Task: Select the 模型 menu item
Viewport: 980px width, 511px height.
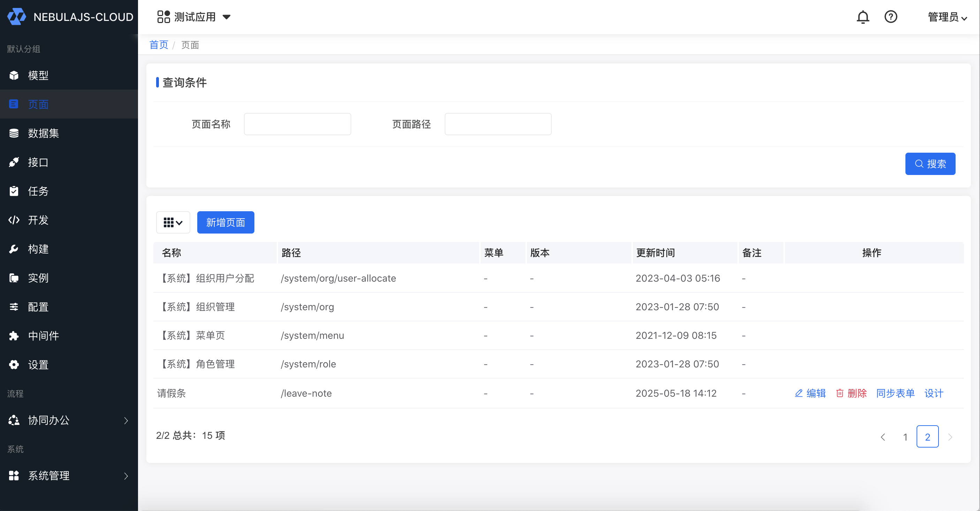Action: click(38, 75)
